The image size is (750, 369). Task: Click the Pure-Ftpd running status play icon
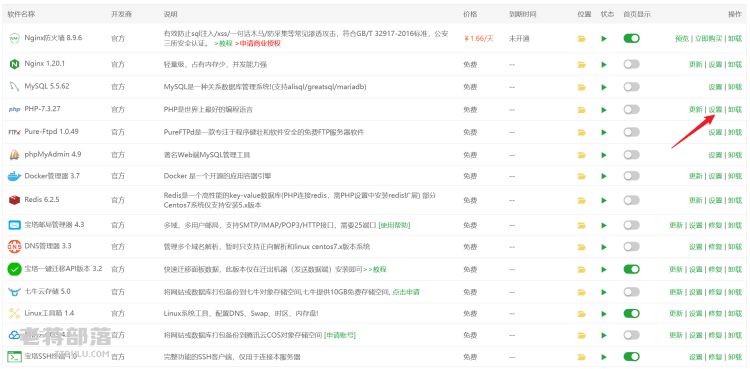604,133
